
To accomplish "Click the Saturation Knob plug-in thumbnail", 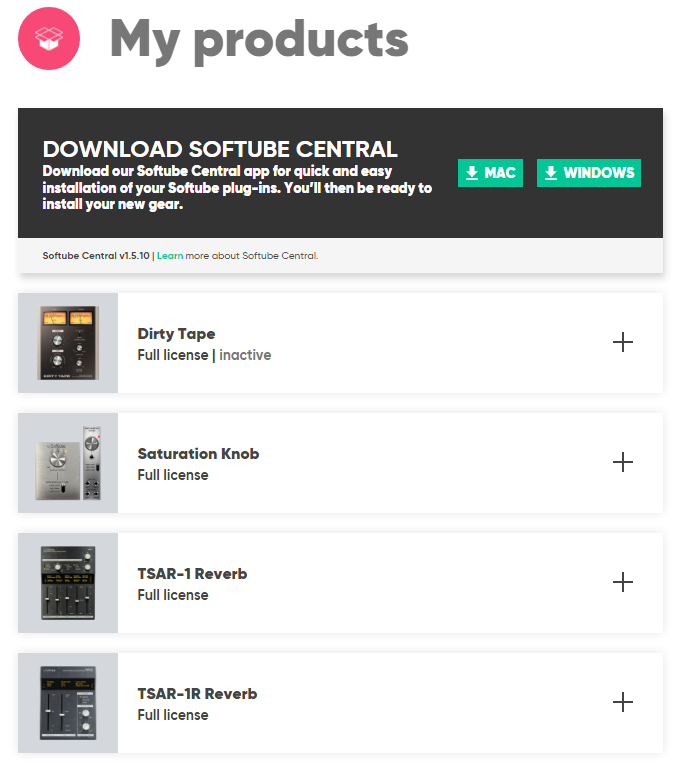I will (68, 463).
